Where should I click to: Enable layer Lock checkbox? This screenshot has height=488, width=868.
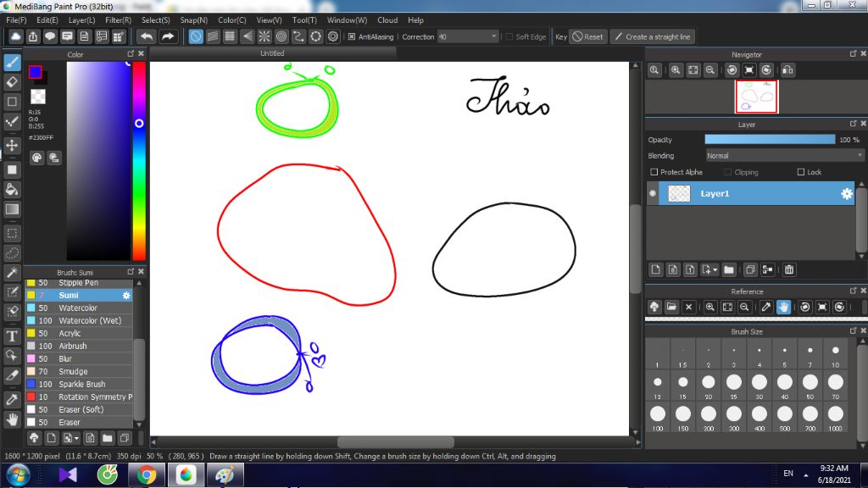click(x=800, y=172)
